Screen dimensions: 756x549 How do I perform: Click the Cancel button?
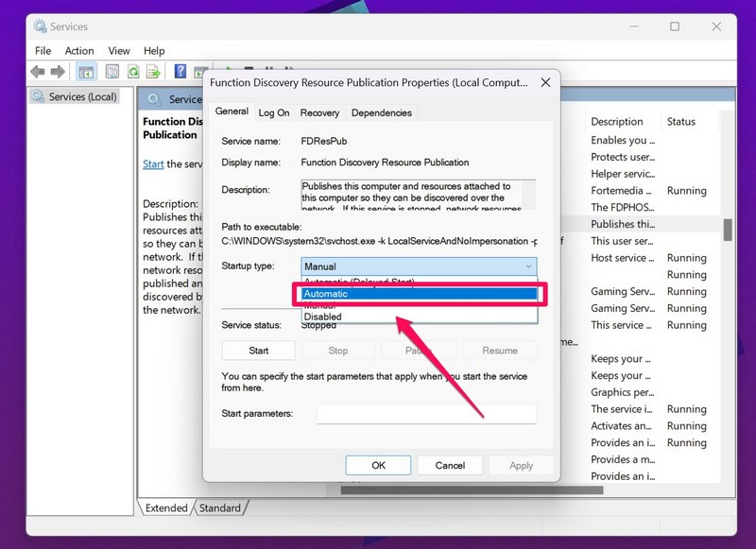(x=450, y=465)
